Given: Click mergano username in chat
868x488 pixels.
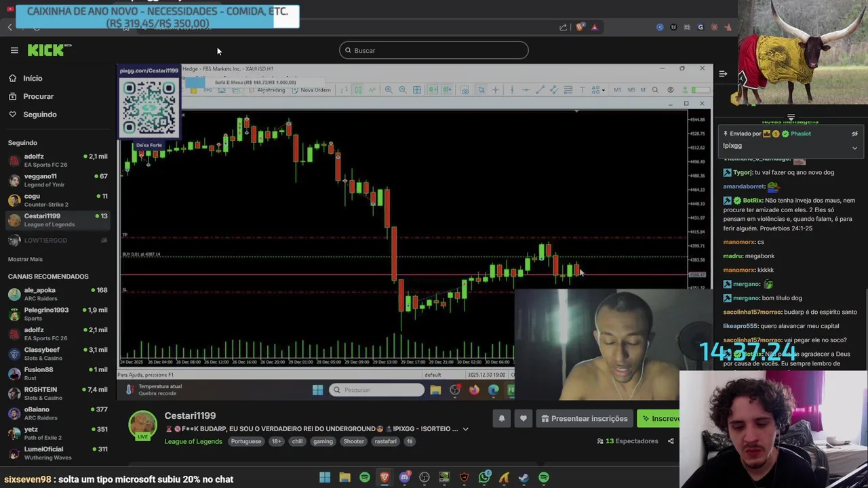Looking at the screenshot, I should click(746, 284).
